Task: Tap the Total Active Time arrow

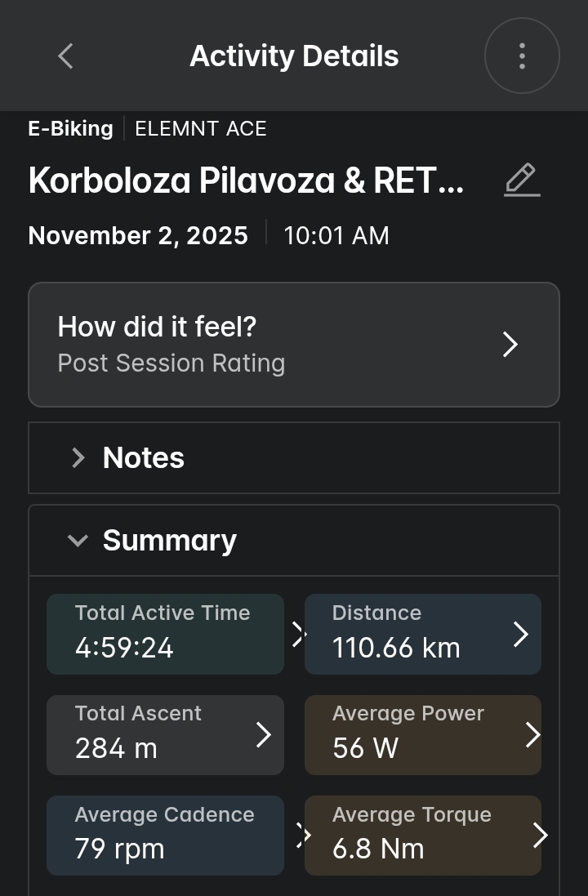Action: click(298, 634)
